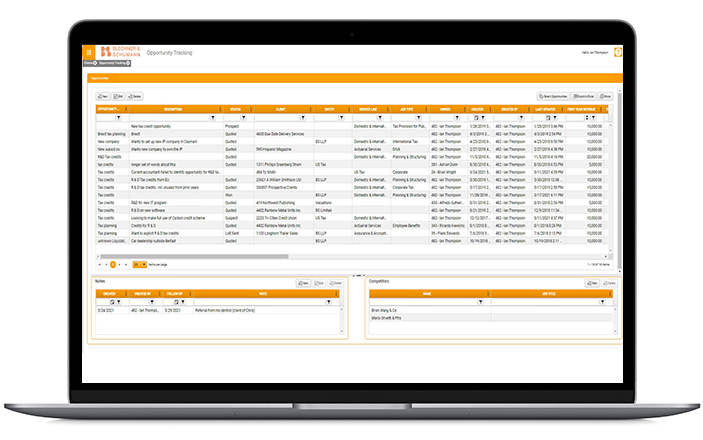Select current page 1 in pager
This screenshot has width=703, height=440.
113,265
